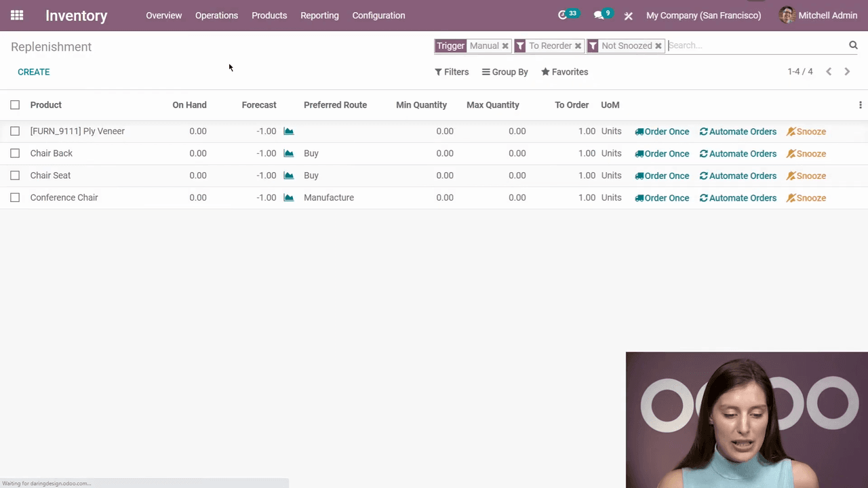868x488 pixels.
Task: Remove the Trigger Manual filter tag
Action: click(x=505, y=46)
